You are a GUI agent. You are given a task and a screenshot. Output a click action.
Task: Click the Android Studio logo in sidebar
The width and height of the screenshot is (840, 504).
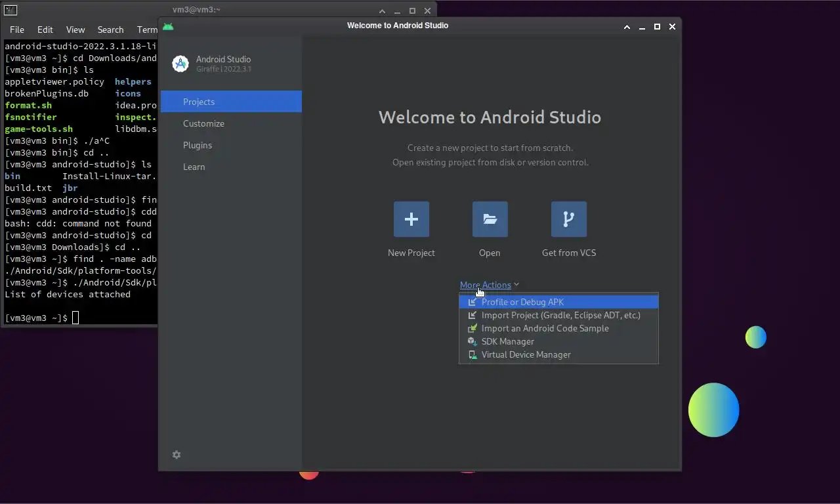pyautogui.click(x=180, y=64)
